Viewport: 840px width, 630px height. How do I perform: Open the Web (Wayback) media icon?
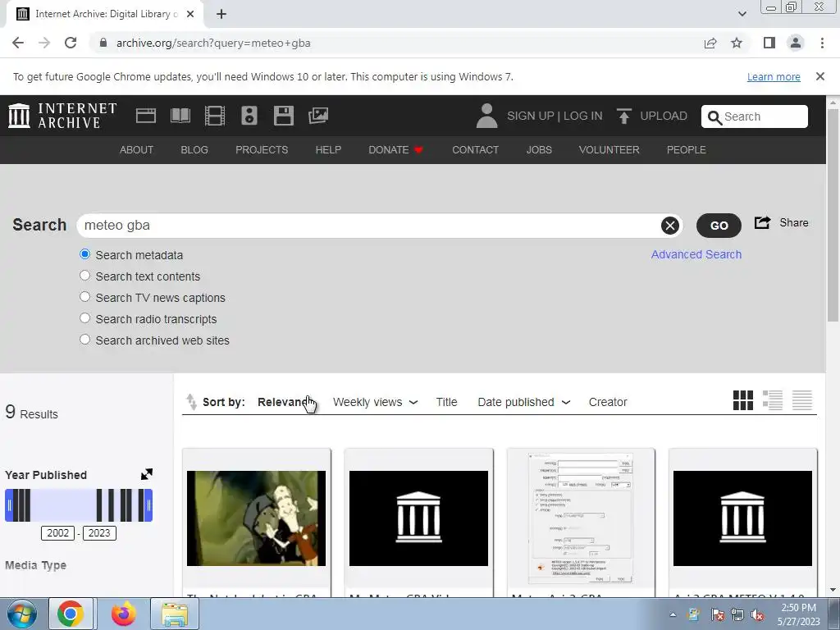pyautogui.click(x=146, y=116)
